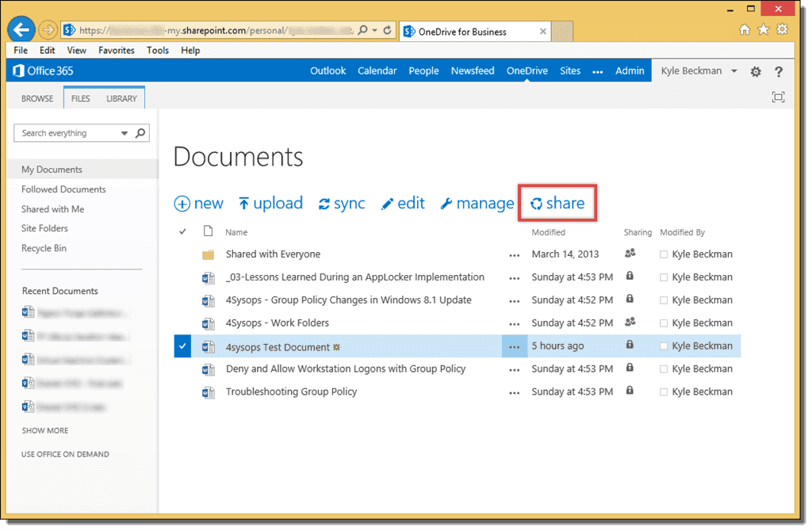Click the browser Back arrow button

pyautogui.click(x=21, y=29)
